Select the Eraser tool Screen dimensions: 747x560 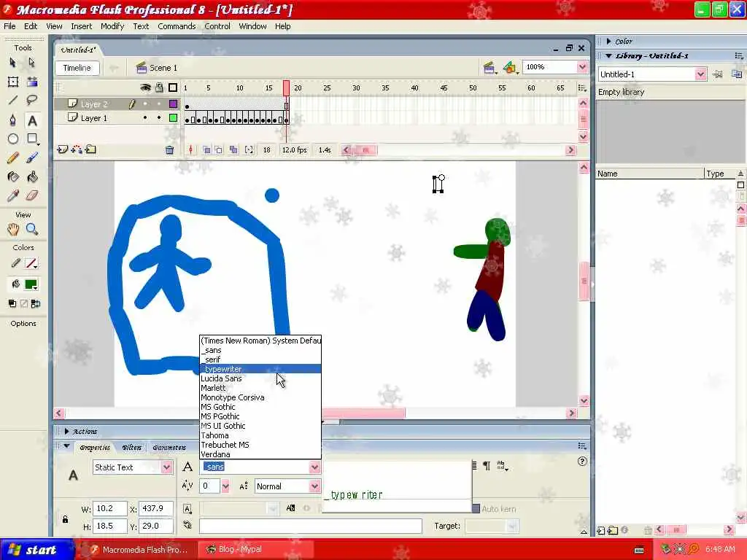tap(32, 195)
